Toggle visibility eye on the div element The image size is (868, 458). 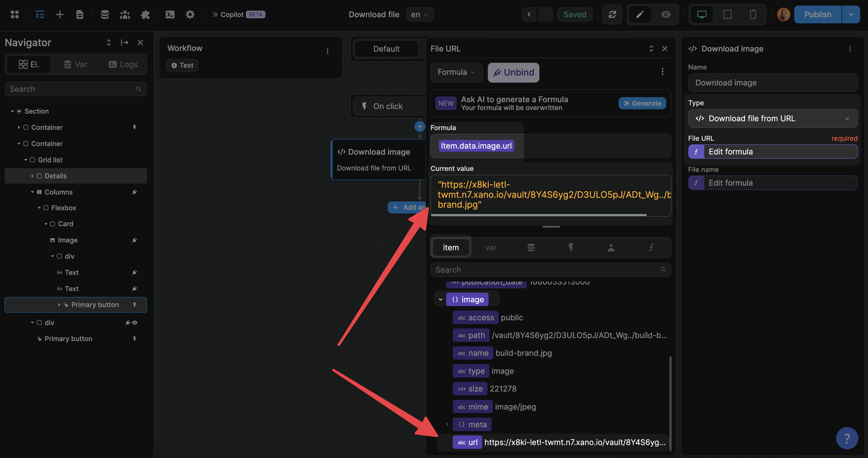(135, 323)
